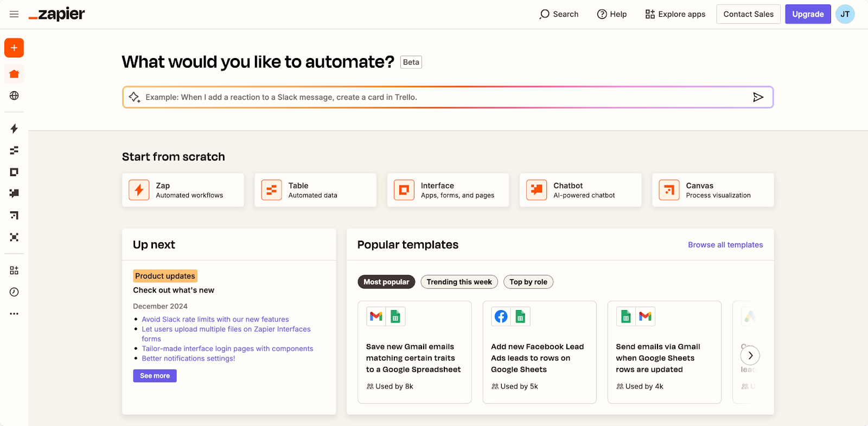The height and width of the screenshot is (426, 868).
Task: Click the Facebook icon in Lead Ads template
Action: [x=501, y=316]
